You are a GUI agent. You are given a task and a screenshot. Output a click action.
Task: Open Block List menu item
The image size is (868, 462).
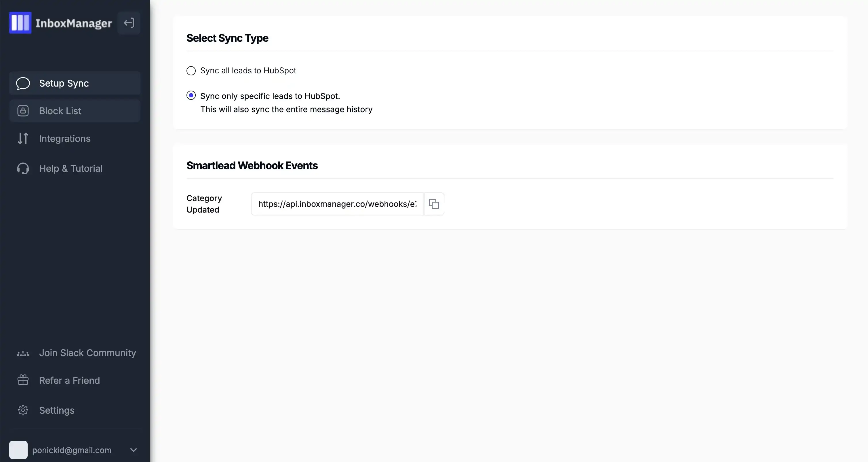click(x=75, y=111)
